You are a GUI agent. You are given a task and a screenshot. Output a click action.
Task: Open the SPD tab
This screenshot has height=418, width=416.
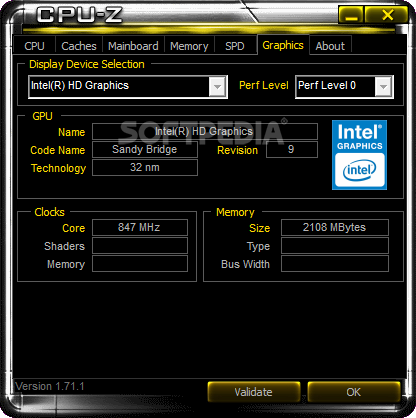click(235, 46)
